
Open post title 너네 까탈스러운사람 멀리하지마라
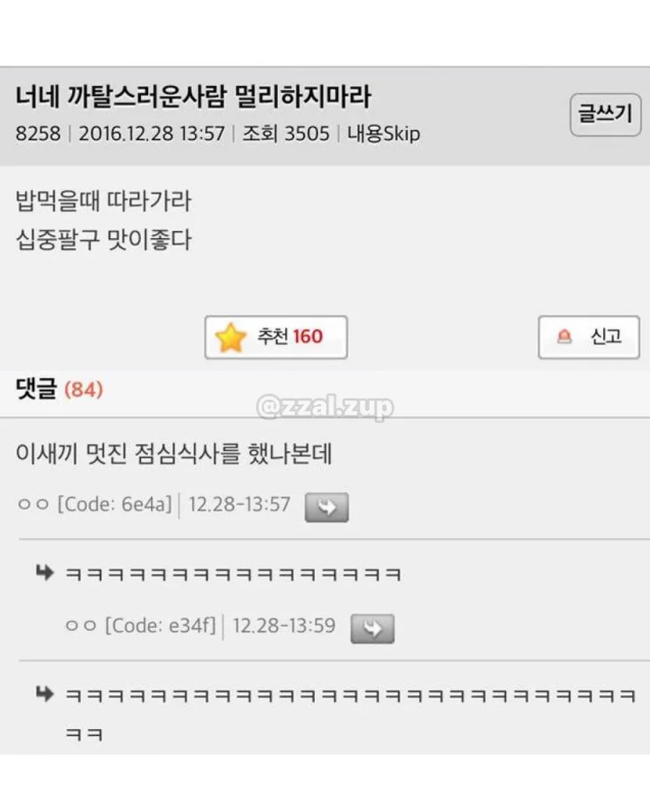(193, 97)
